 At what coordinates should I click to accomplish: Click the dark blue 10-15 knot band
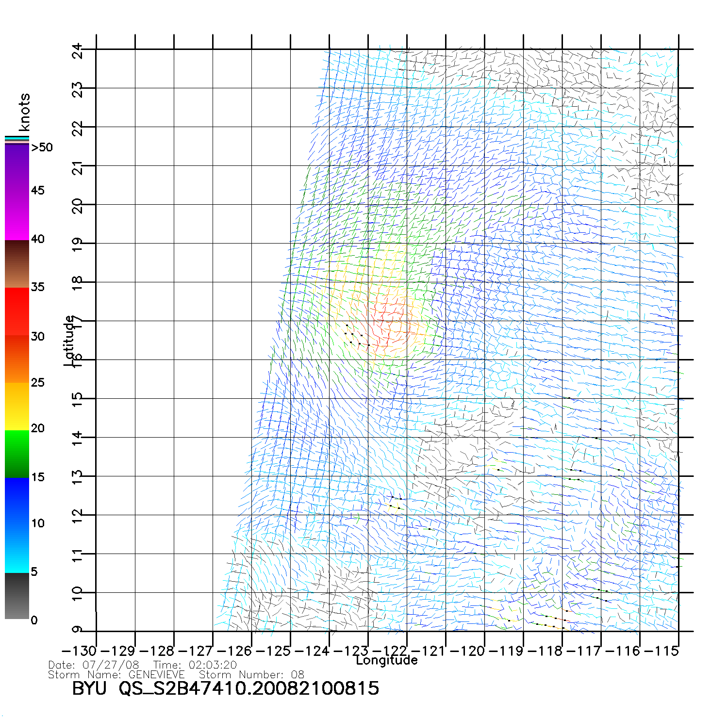[17, 500]
